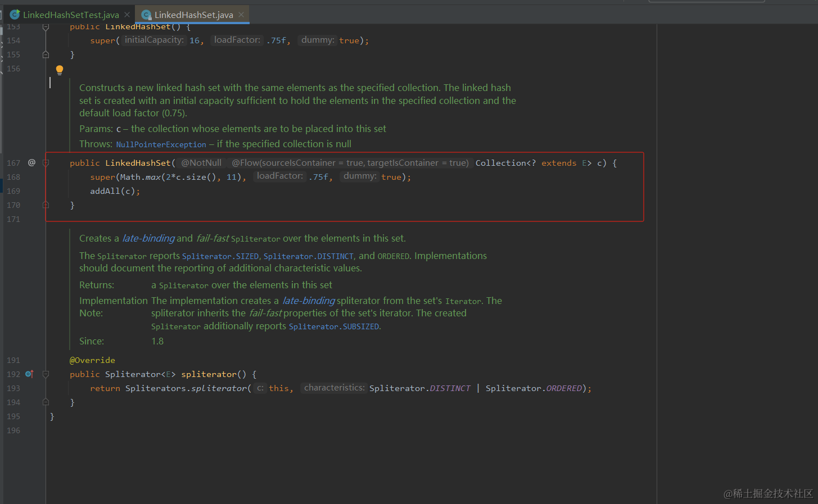Follow the fail-fast link in Creates sentence
Screen dimensions: 818x504
213,238
